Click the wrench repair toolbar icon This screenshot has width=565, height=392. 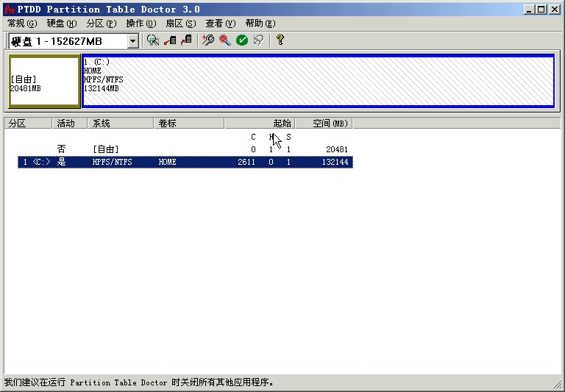coord(208,40)
